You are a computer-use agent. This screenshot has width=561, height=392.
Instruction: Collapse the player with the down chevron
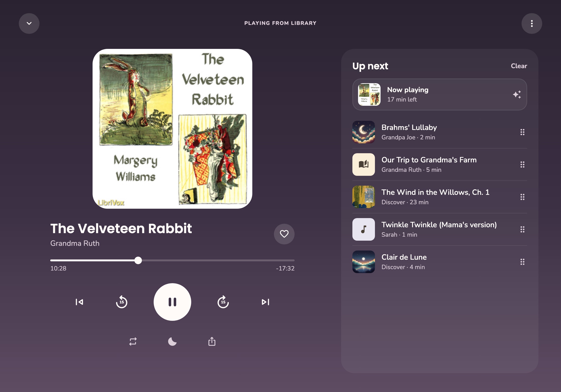29,24
